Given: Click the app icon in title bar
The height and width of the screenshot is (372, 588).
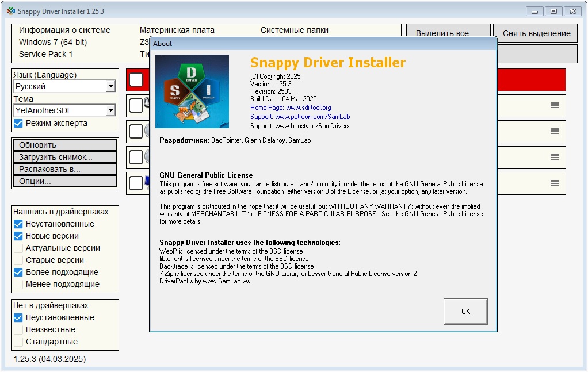Looking at the screenshot, I should 10,11.
